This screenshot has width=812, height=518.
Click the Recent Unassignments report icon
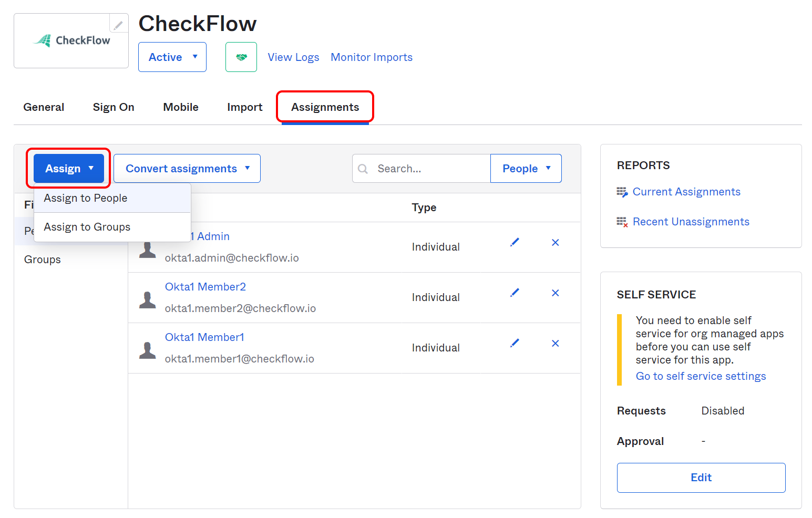622,222
